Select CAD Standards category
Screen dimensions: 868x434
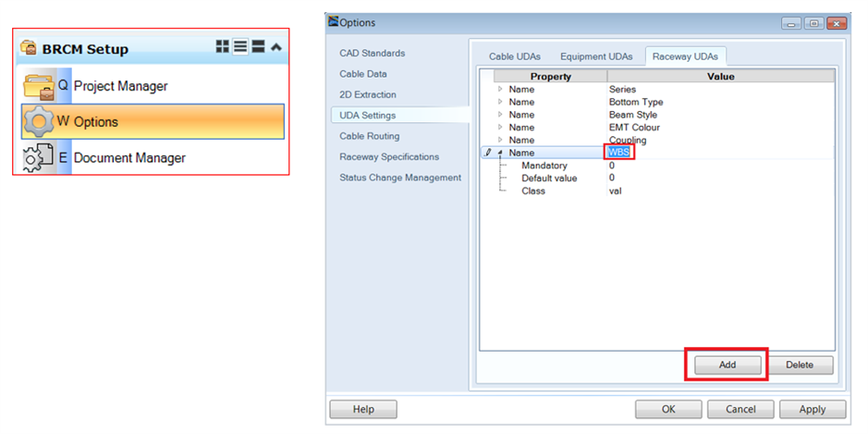[x=372, y=54]
